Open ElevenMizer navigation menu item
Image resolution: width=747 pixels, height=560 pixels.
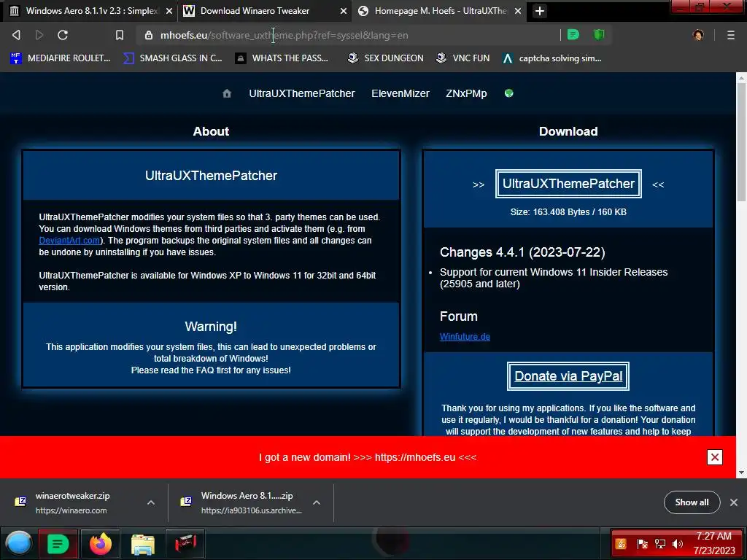pos(400,93)
